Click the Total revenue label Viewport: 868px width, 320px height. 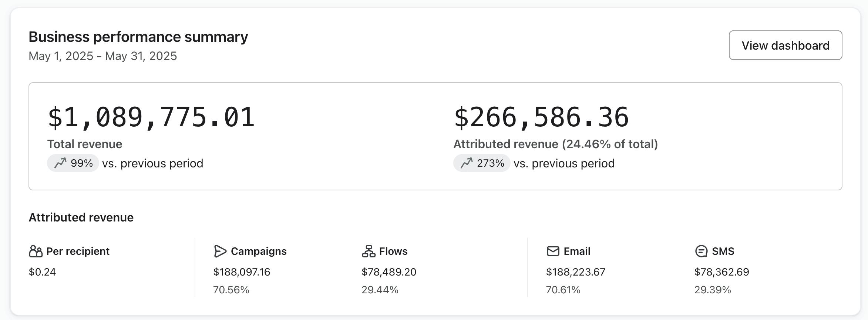tap(85, 144)
